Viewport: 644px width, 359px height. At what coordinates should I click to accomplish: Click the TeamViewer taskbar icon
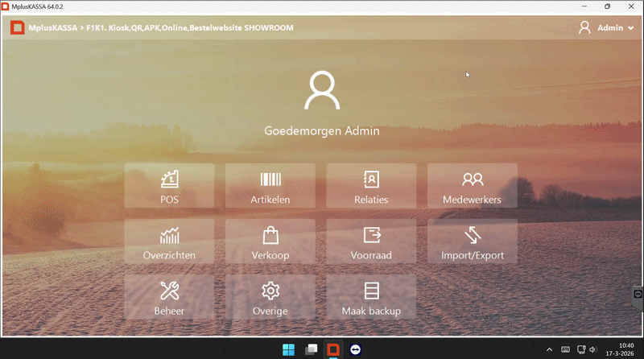[356, 349]
